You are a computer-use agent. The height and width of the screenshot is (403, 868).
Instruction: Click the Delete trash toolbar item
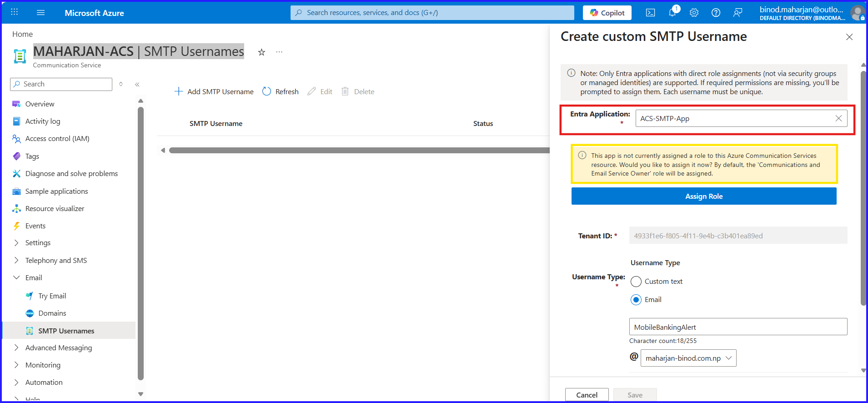click(358, 91)
